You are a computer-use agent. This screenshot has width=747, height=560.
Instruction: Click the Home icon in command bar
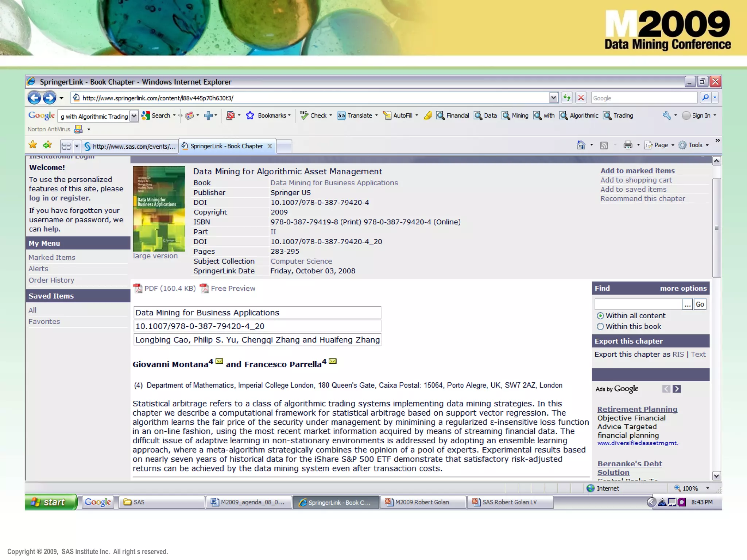[x=581, y=145]
